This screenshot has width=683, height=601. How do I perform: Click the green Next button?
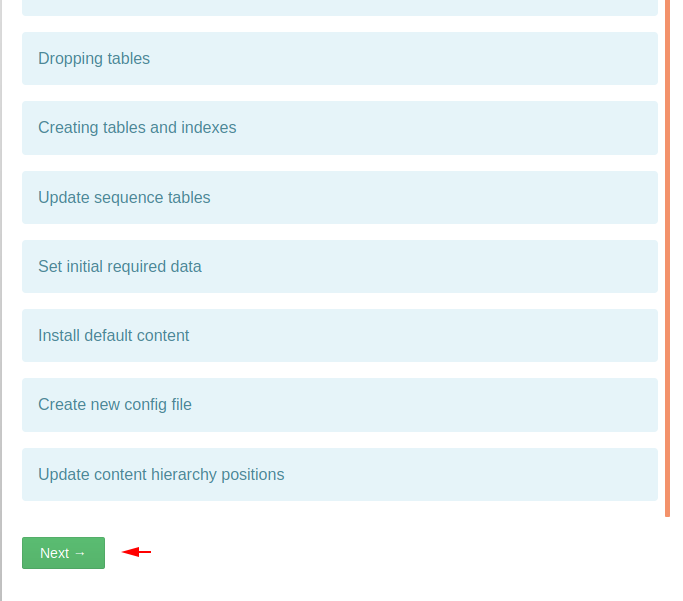click(64, 553)
